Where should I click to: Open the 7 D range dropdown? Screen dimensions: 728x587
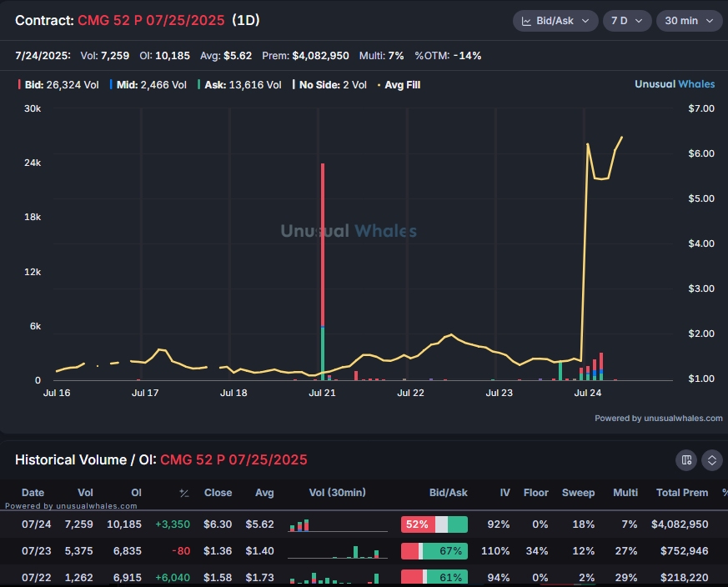coord(627,21)
